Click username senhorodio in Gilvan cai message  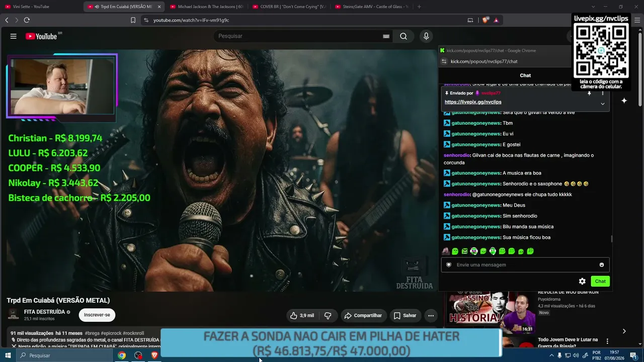457,155
